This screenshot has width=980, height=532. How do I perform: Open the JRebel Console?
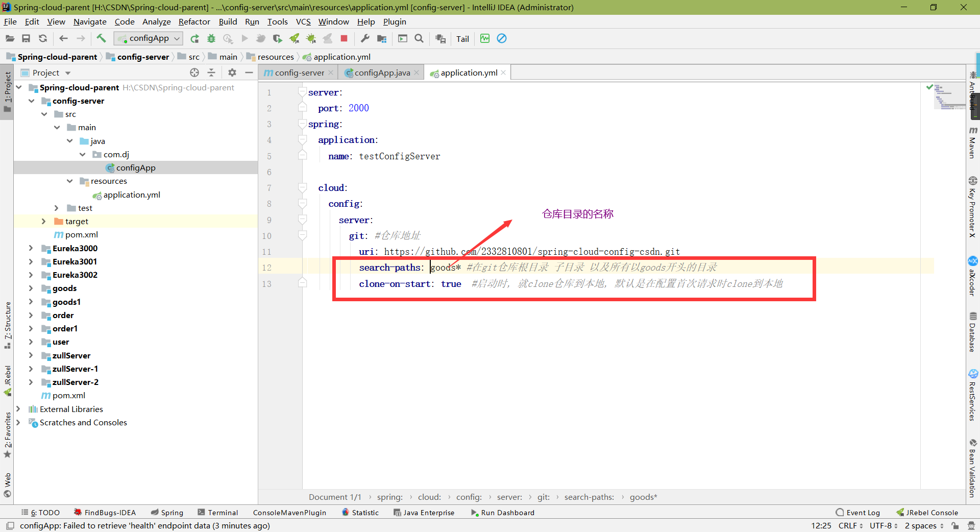click(927, 513)
